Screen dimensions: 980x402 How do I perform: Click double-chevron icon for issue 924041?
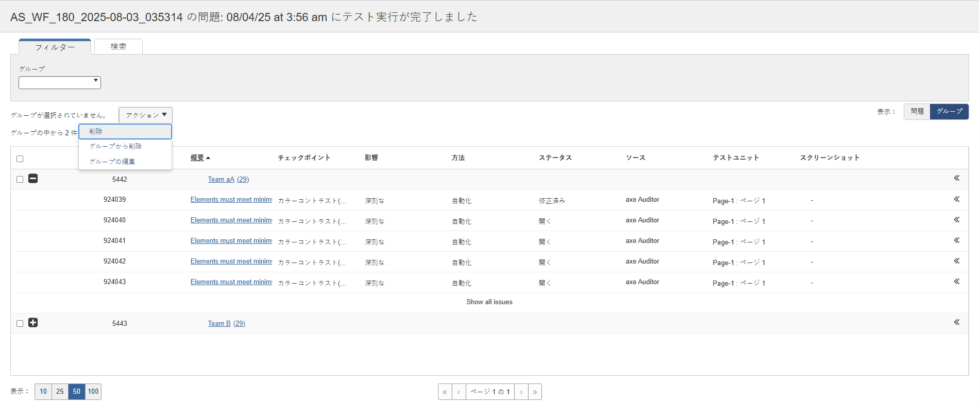click(956, 240)
